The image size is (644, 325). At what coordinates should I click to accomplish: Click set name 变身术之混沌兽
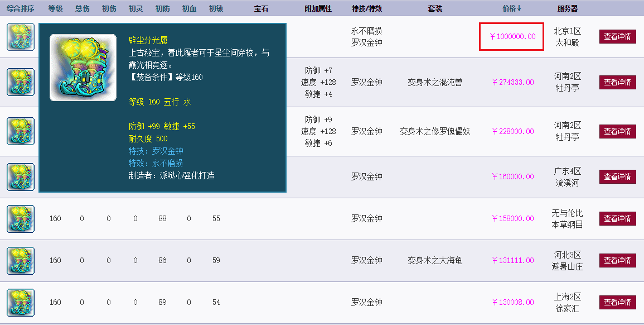(x=435, y=82)
